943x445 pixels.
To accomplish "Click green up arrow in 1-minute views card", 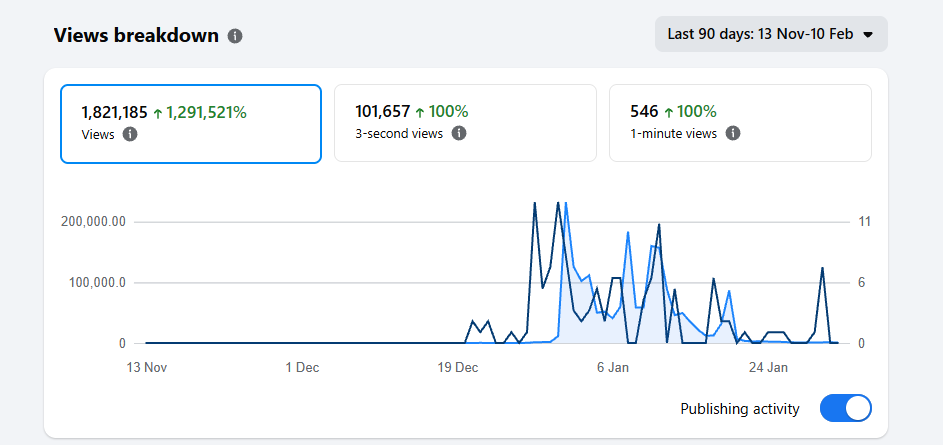I will 669,112.
